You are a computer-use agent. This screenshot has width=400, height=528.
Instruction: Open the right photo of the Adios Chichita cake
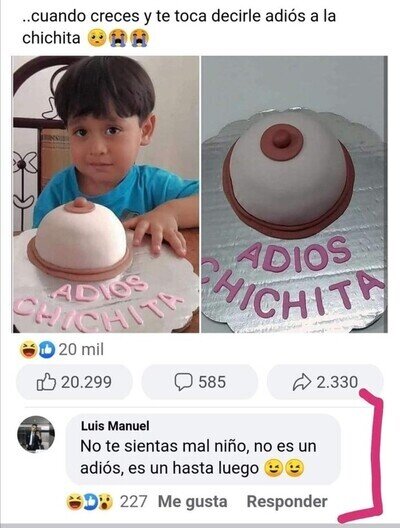[295, 195]
